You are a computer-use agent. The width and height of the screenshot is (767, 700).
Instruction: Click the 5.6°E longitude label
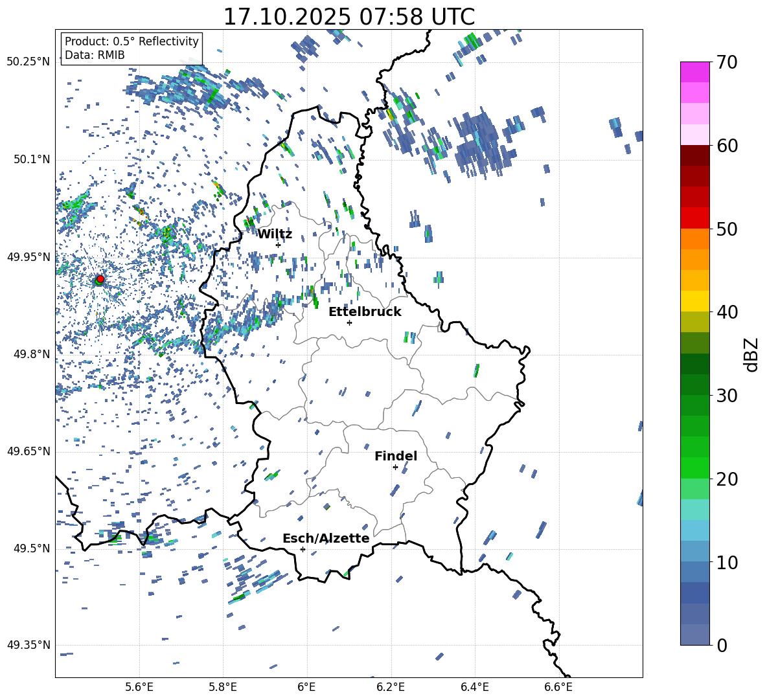139,687
